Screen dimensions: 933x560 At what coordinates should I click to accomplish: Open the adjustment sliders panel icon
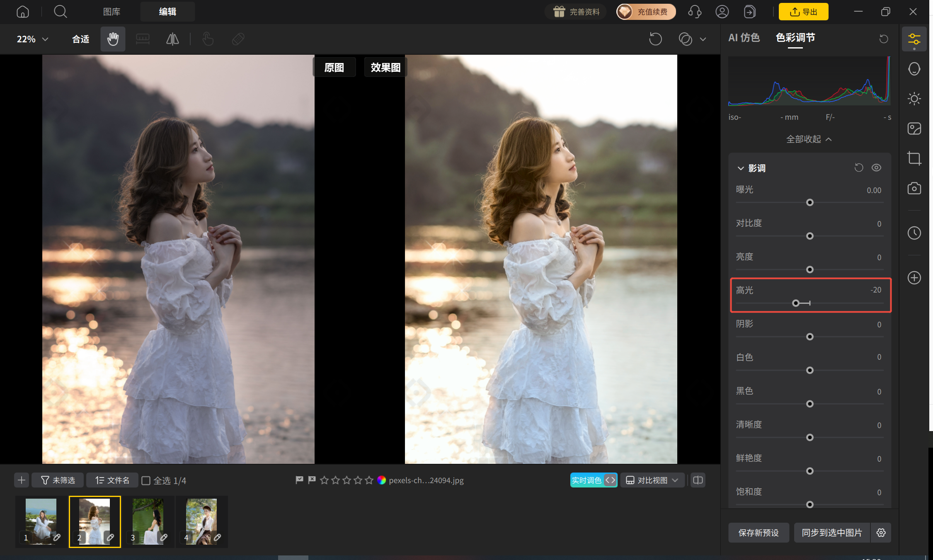(x=914, y=39)
